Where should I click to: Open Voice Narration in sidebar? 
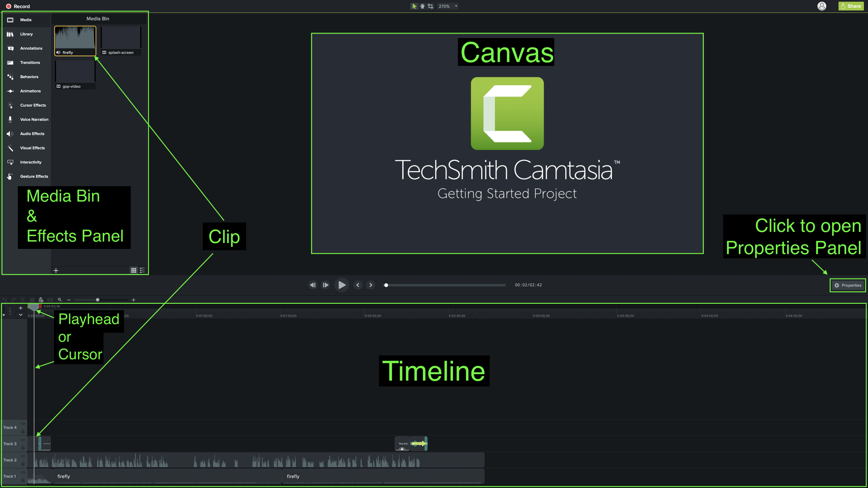34,119
